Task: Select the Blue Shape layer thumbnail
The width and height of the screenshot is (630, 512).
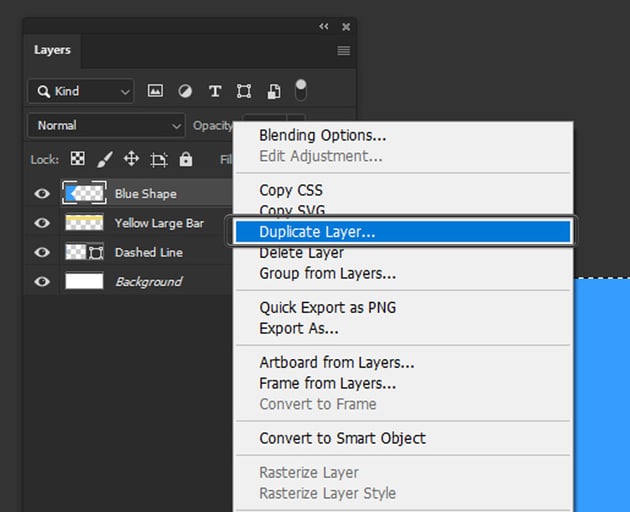Action: pos(84,193)
